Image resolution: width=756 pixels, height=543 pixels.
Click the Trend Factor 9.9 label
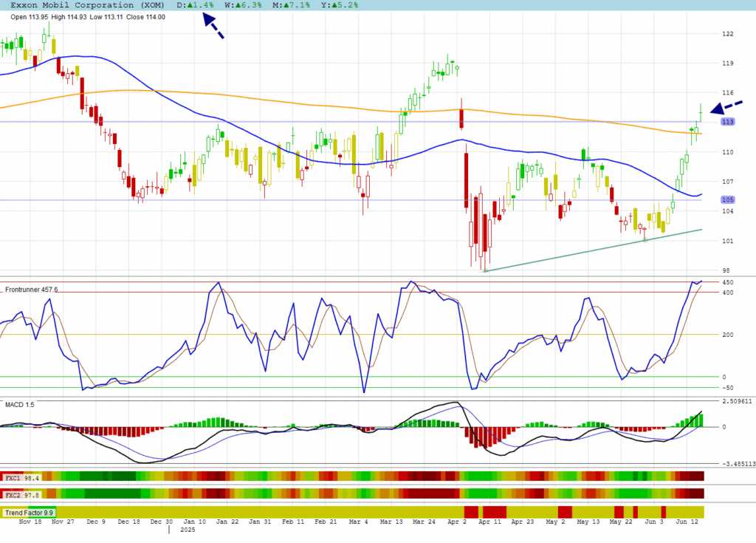(x=29, y=513)
